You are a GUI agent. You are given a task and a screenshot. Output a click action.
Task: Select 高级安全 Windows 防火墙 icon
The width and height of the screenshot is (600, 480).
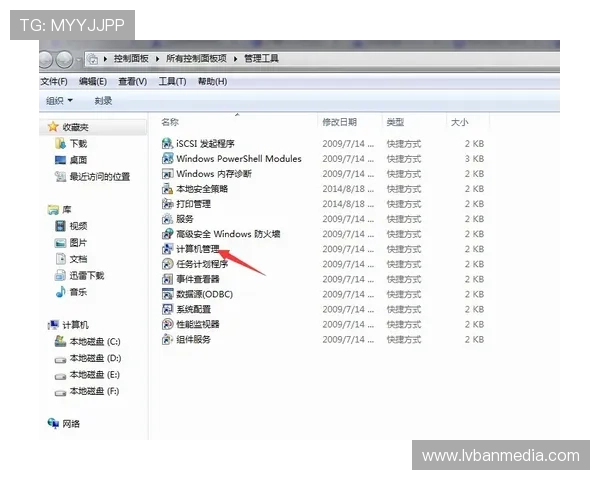tap(167, 234)
